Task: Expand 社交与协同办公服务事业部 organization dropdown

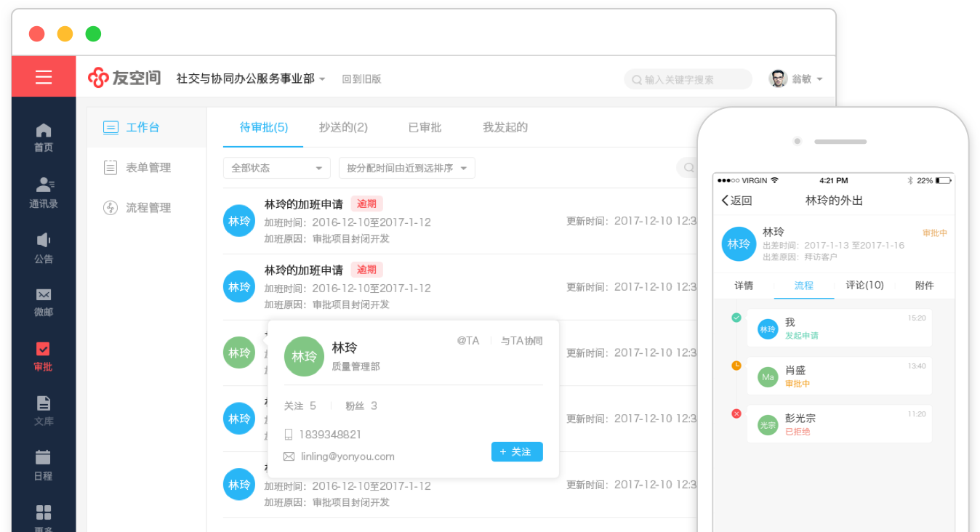Action: click(252, 78)
